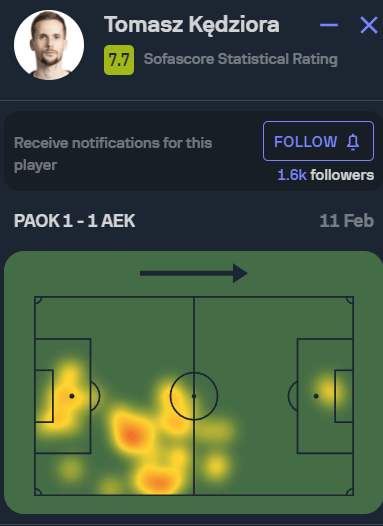Click the orange hotspot on bottom touchline
383x526 pixels.
[x=158, y=482]
